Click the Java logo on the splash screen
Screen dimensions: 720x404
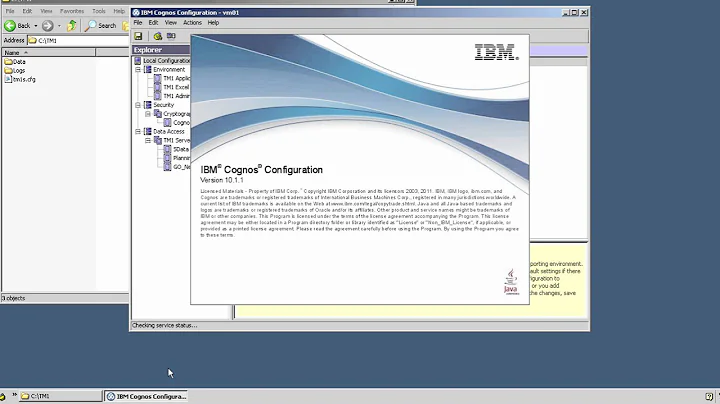(x=511, y=281)
